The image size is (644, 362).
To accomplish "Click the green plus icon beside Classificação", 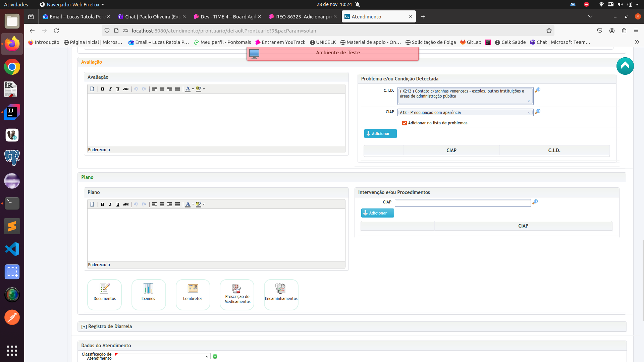I will coord(215,356).
